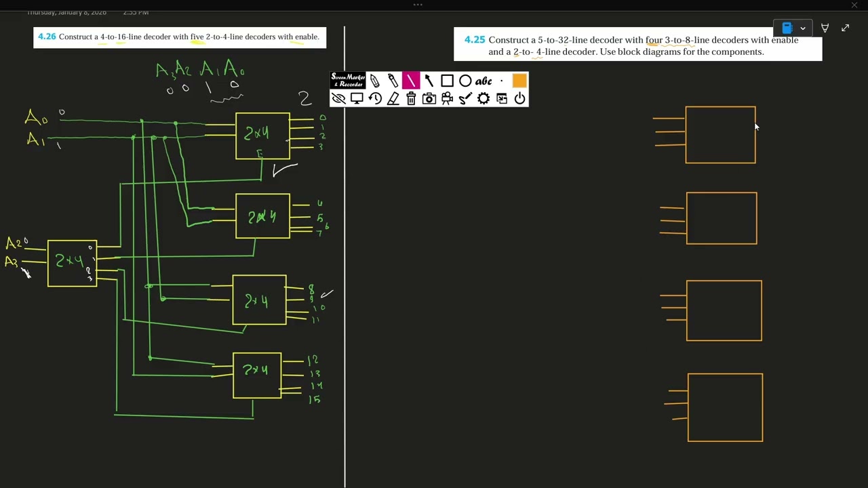
Task: Click the freehand squiggle pen icon
Action: point(465,99)
